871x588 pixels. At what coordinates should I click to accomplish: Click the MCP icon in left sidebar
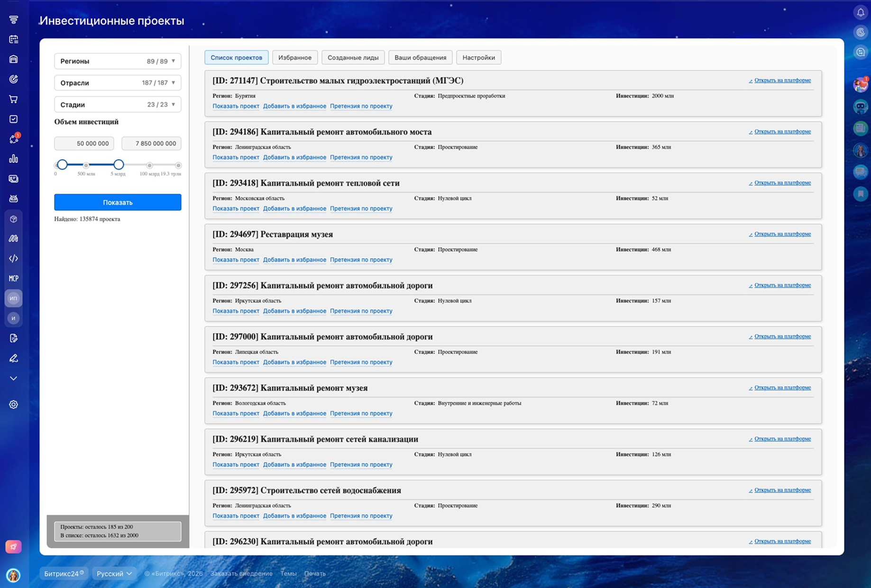click(13, 278)
